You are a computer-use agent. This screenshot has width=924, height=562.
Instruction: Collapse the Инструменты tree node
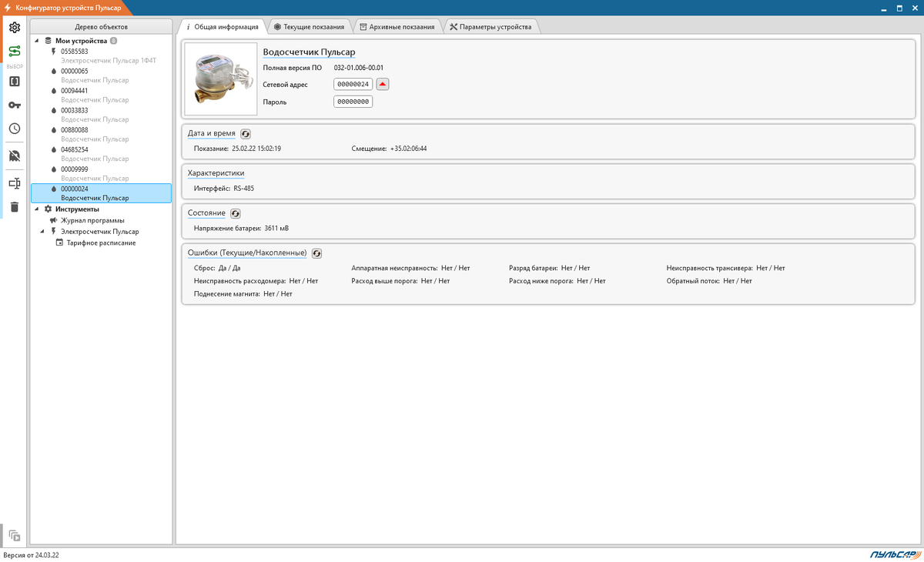pyautogui.click(x=37, y=209)
